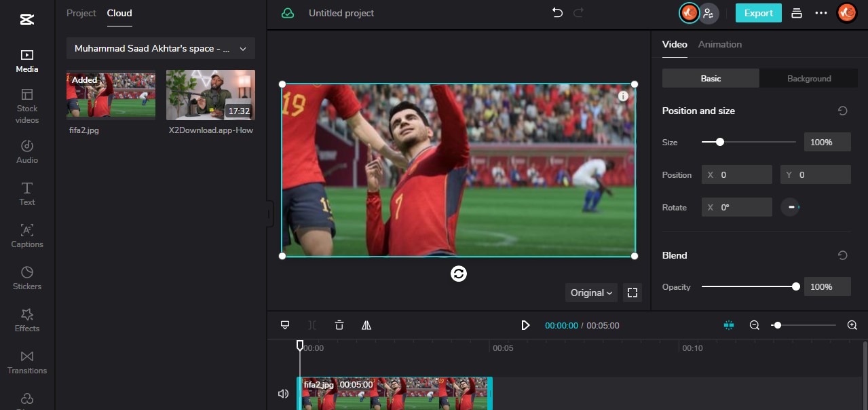Zoom out the timeline
The image size is (868, 410).
pyautogui.click(x=754, y=325)
